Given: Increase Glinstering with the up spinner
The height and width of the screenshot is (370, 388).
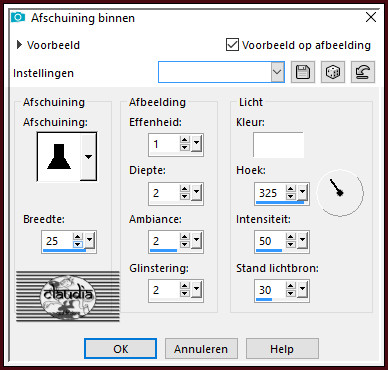Looking at the screenshot, I should tap(185, 286).
